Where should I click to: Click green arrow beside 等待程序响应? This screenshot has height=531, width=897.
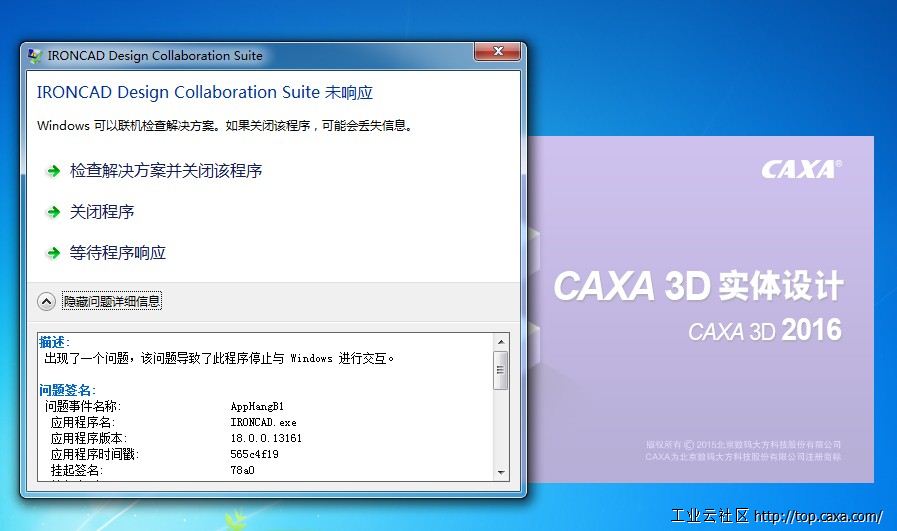coord(54,253)
